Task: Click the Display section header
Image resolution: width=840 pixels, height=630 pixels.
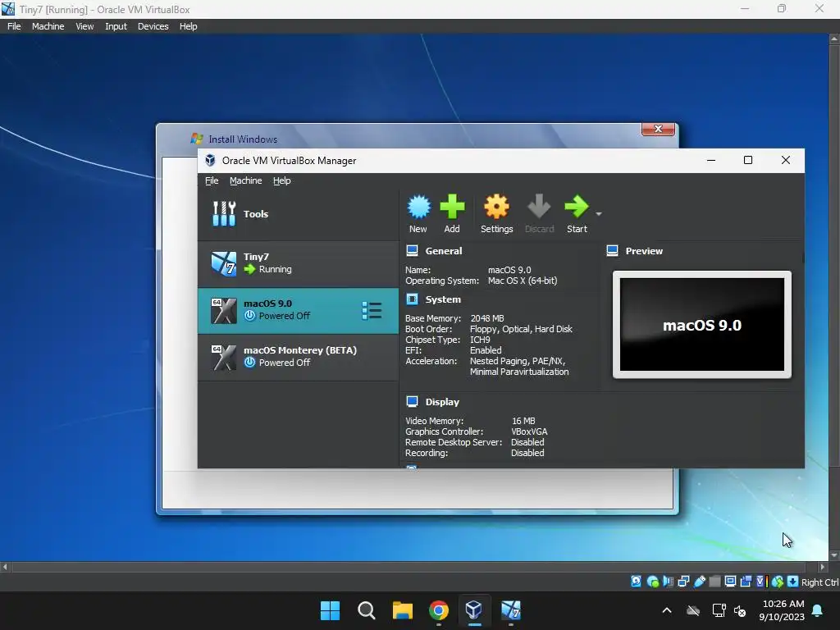Action: 442,402
